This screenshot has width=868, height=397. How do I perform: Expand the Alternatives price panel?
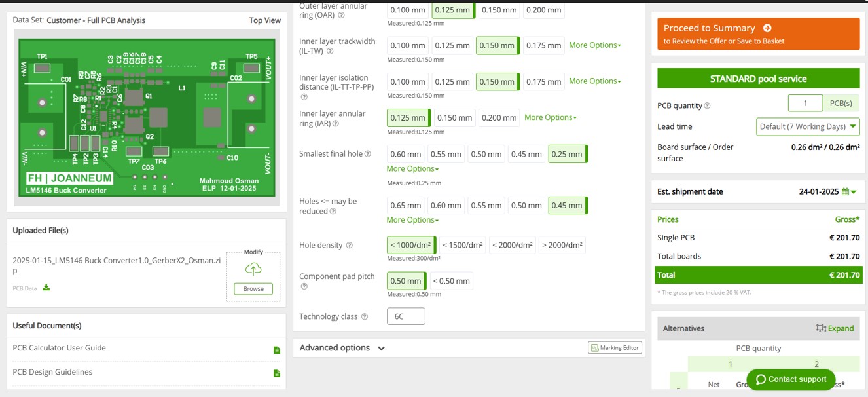[x=835, y=328]
